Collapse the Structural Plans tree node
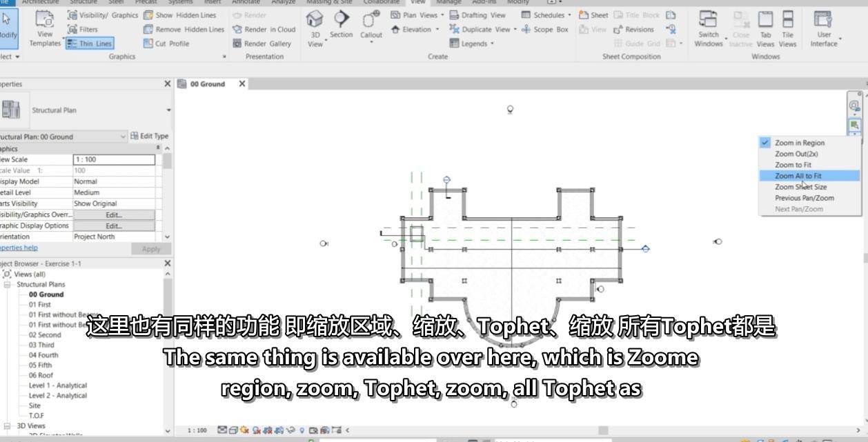868x442 pixels. (x=8, y=285)
